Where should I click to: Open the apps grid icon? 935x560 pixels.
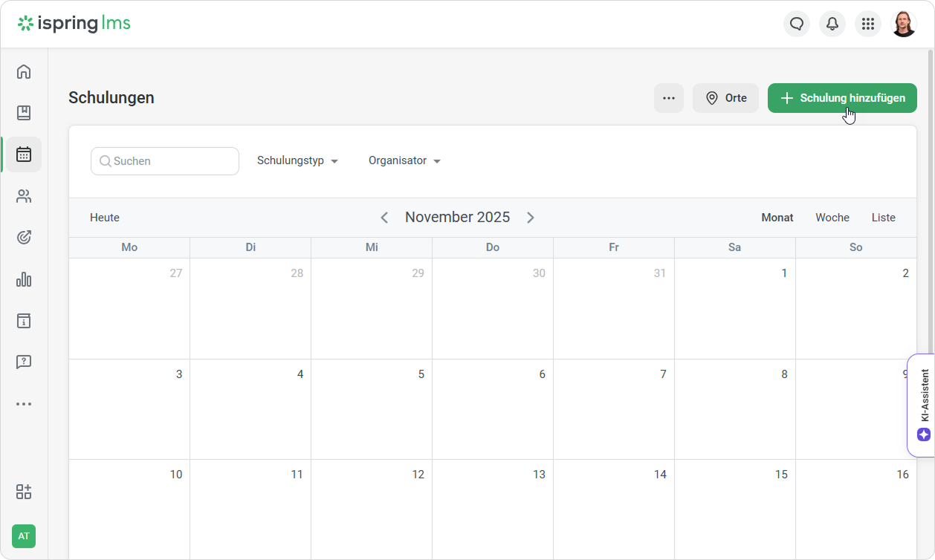[x=868, y=24]
